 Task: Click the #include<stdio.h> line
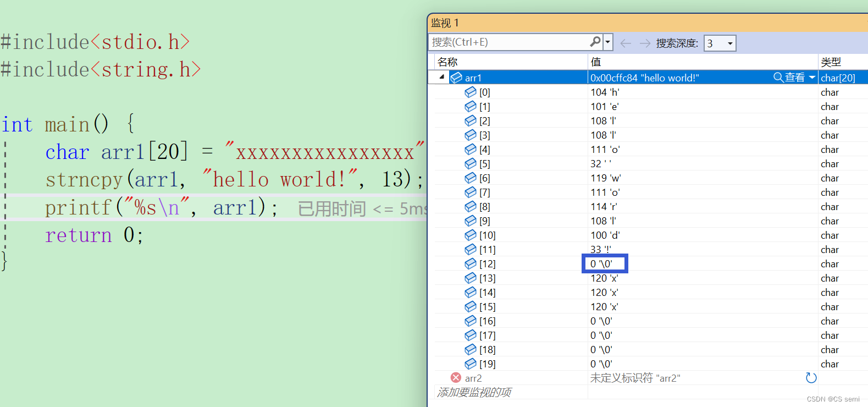tap(95, 42)
